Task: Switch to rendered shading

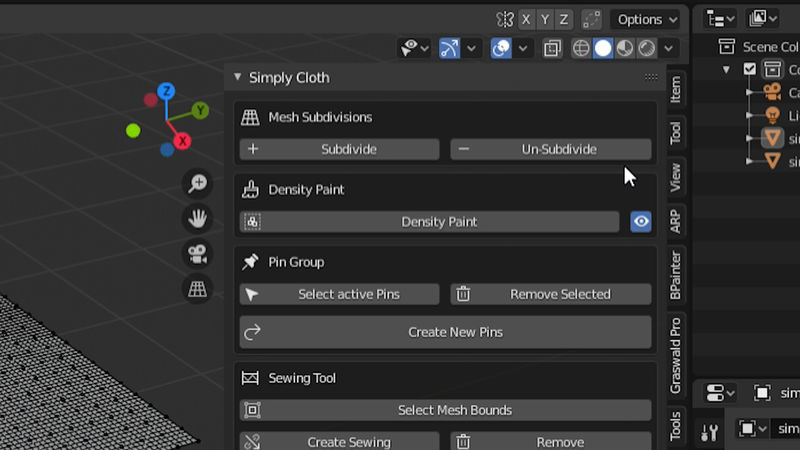Action: click(647, 48)
